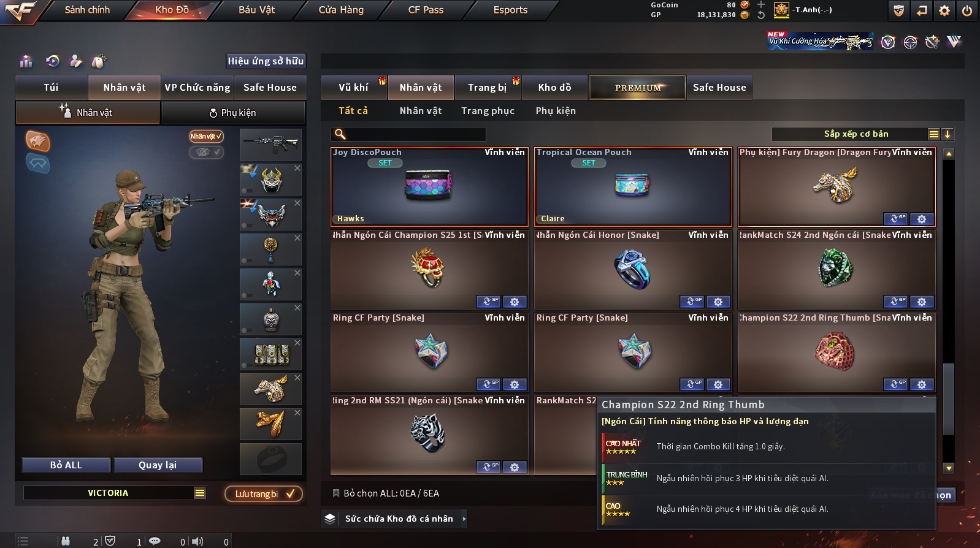Open the VICTORIA character list menu
This screenshot has width=980, height=548.
(200, 493)
